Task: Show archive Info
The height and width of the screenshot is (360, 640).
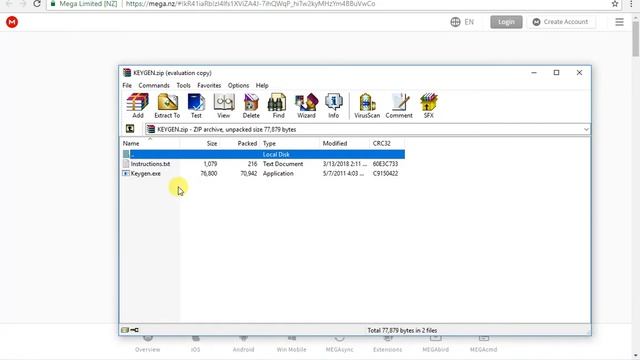Action: [333, 106]
